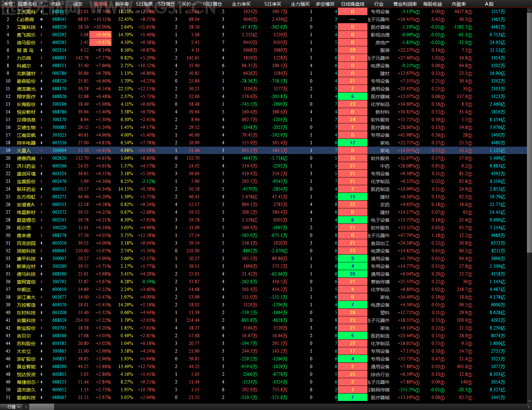Open the 行情 tab dropdown menu
Image resolution: width=532 pixels, height=410 pixels.
[x=19, y=407]
